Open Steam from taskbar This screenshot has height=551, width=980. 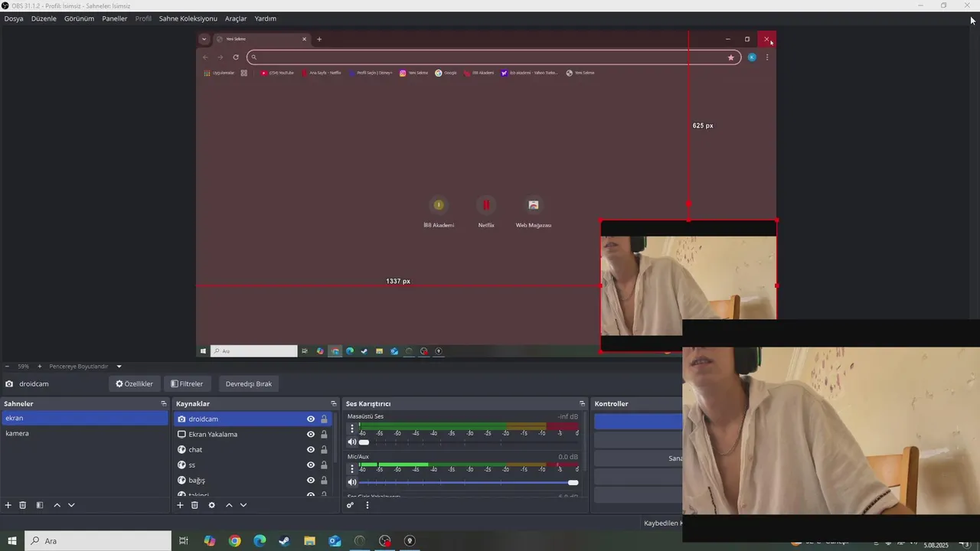tap(284, 541)
